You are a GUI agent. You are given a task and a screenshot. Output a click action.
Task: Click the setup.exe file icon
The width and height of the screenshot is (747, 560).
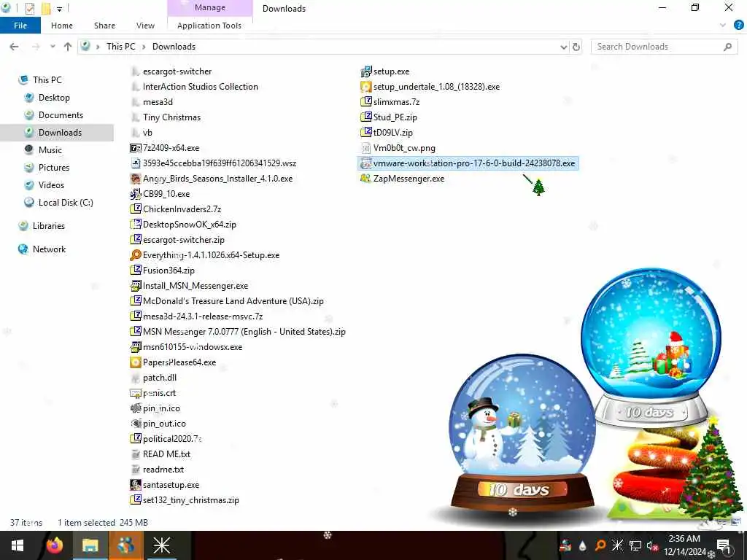(366, 71)
